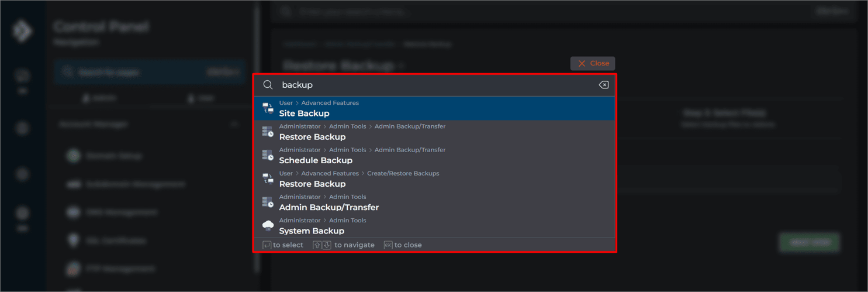
Task: Click the down arrow navigate key icon
Action: tap(327, 245)
